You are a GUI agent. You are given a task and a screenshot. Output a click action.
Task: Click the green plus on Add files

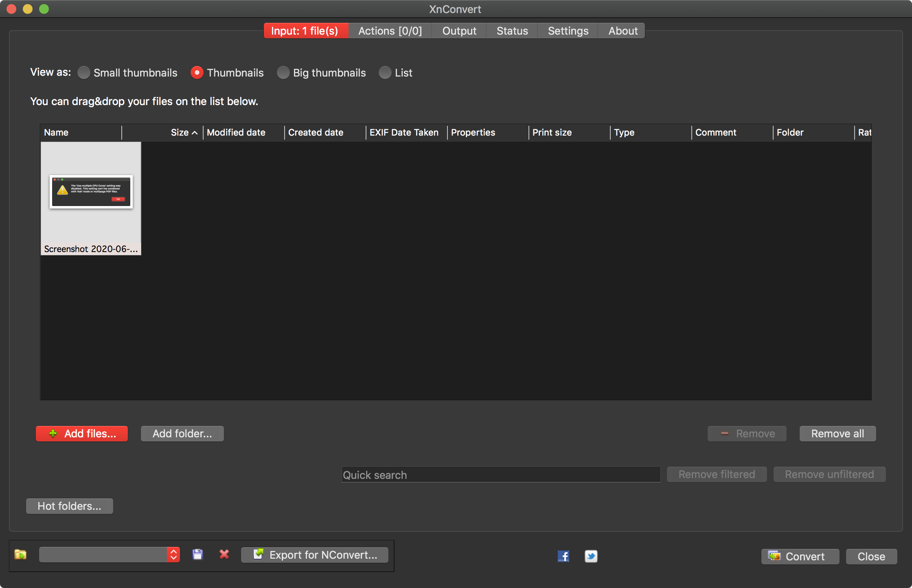coord(53,434)
